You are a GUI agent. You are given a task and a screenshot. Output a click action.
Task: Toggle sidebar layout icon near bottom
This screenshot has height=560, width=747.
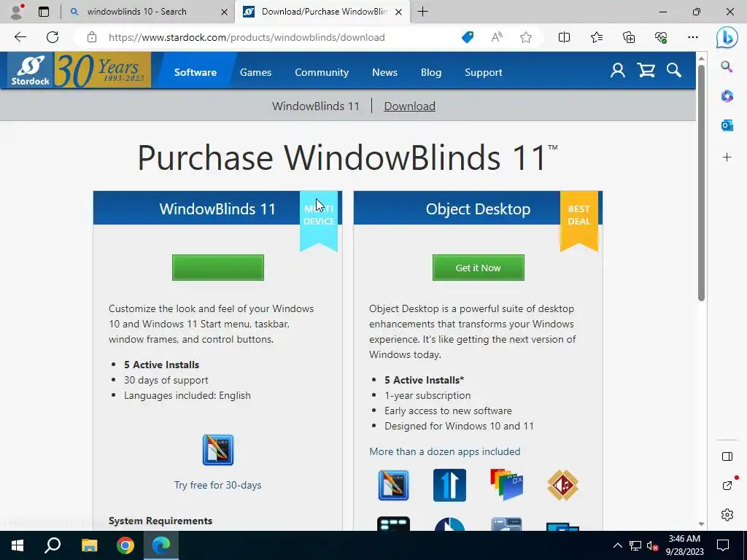(x=727, y=456)
